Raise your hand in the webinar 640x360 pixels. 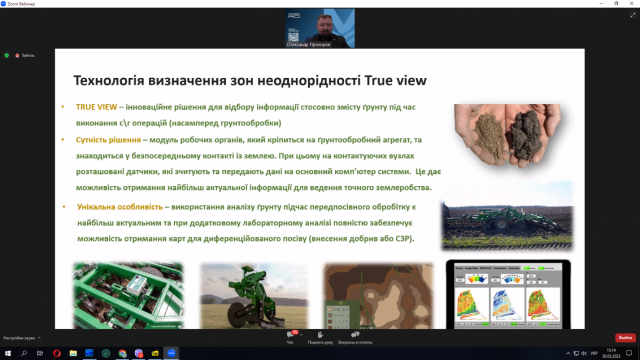point(320,337)
